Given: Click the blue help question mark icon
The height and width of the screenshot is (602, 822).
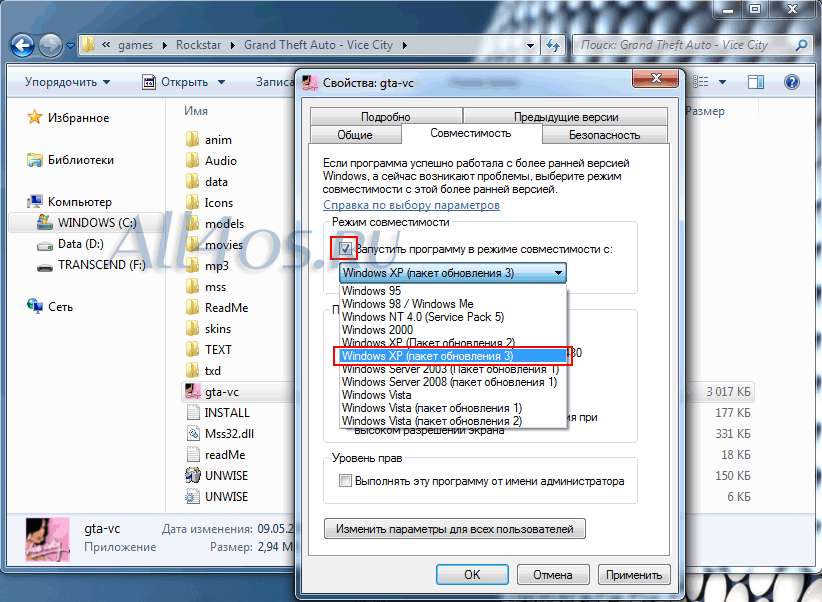Looking at the screenshot, I should tap(792, 82).
